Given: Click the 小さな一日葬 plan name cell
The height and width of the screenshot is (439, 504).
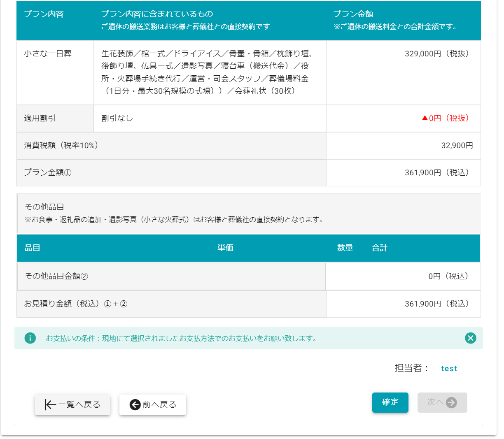Looking at the screenshot, I should click(48, 53).
